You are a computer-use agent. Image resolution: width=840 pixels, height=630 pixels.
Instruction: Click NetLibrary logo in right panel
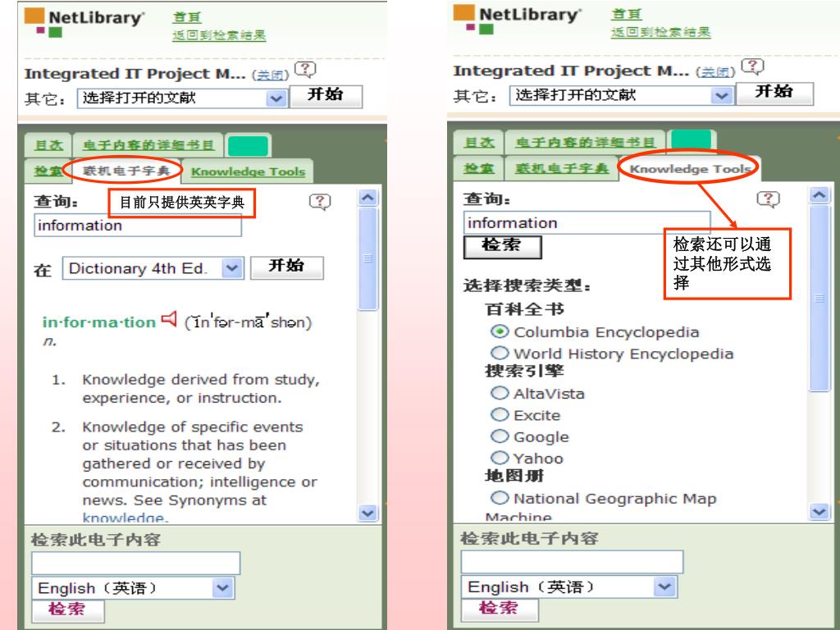pos(517,20)
